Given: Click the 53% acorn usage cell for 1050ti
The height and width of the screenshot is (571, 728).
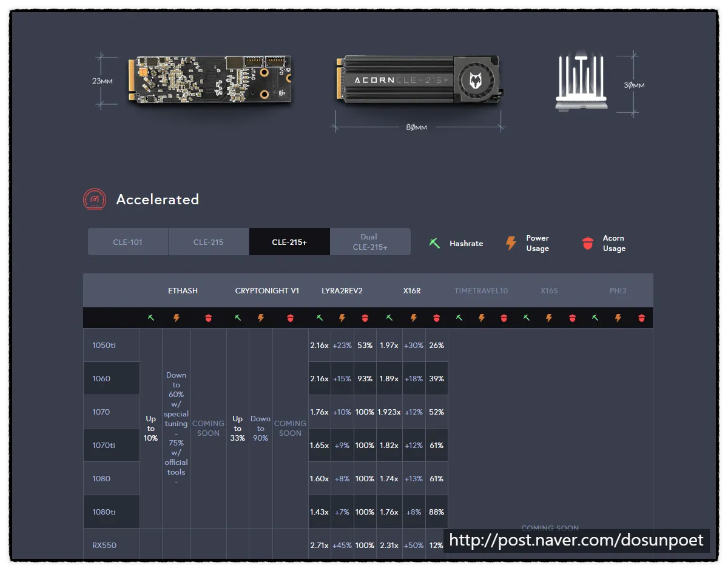Looking at the screenshot, I should pyautogui.click(x=365, y=346).
